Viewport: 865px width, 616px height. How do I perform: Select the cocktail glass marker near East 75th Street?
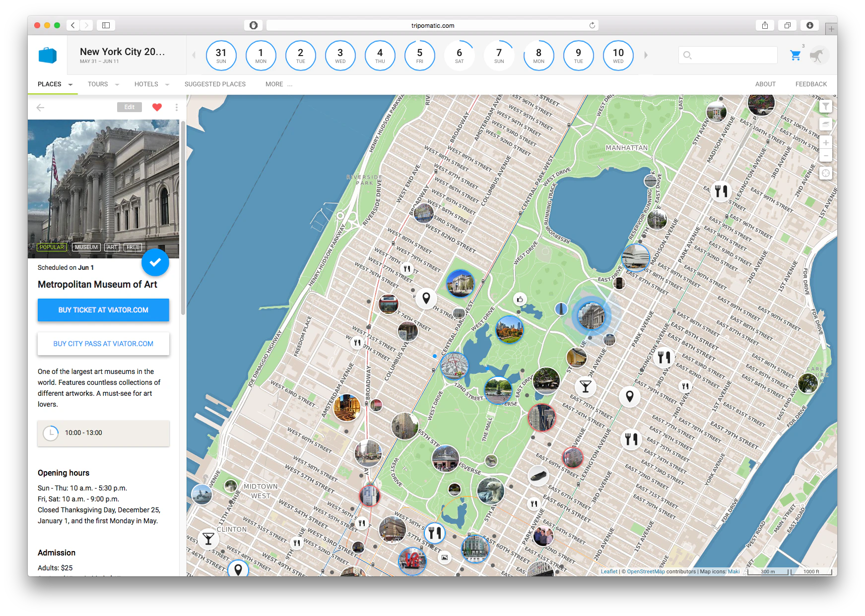coord(586,386)
